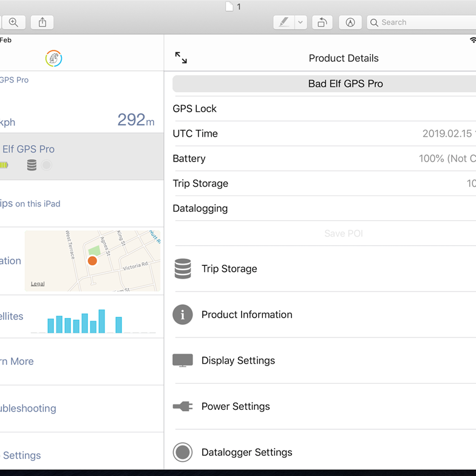Focus the Search field
This screenshot has height=476, width=476.
click(421, 22)
